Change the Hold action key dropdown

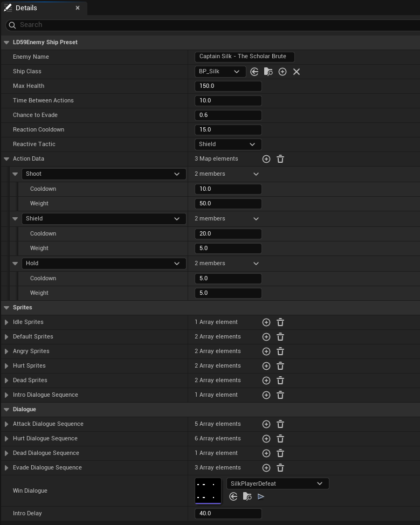tap(104, 264)
